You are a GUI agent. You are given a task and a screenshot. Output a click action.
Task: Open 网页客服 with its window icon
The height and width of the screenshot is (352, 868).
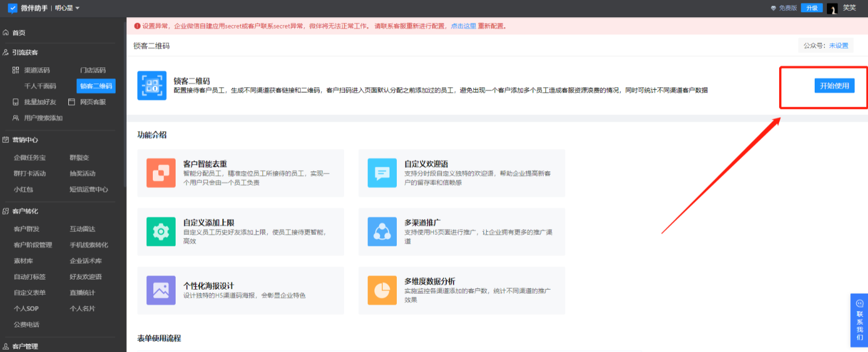tap(87, 102)
